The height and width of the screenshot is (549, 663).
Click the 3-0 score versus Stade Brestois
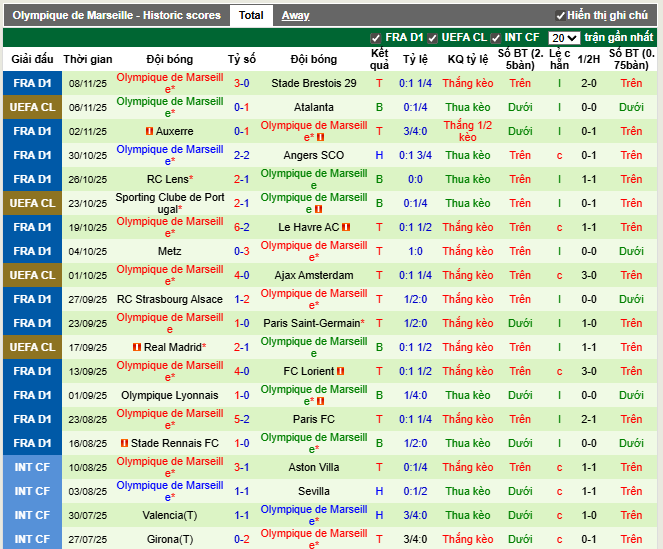click(241, 83)
